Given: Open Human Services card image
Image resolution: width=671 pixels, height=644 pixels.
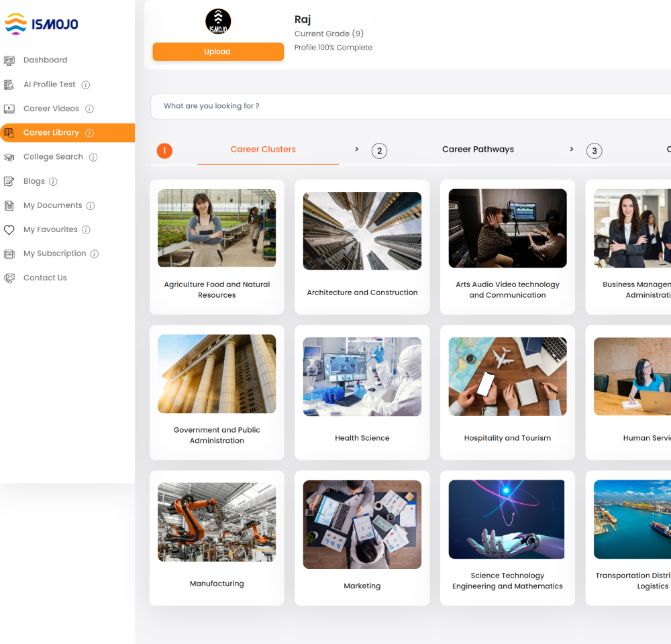Looking at the screenshot, I should [633, 376].
